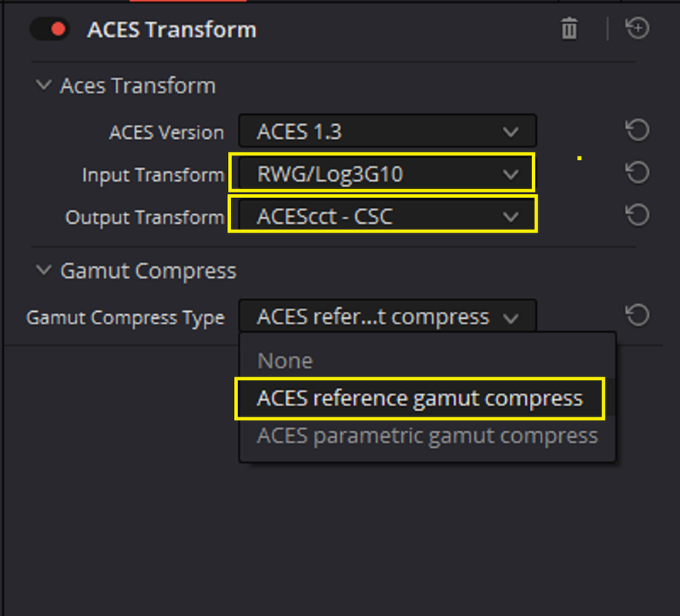The image size is (680, 616).
Task: Collapse the Gamut Compress section
Action: 43,270
